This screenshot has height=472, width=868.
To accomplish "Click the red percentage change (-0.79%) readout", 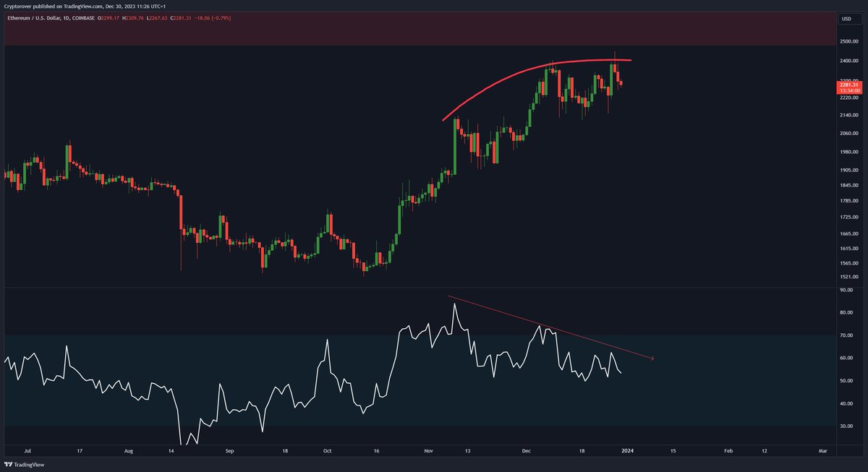I will pos(218,20).
